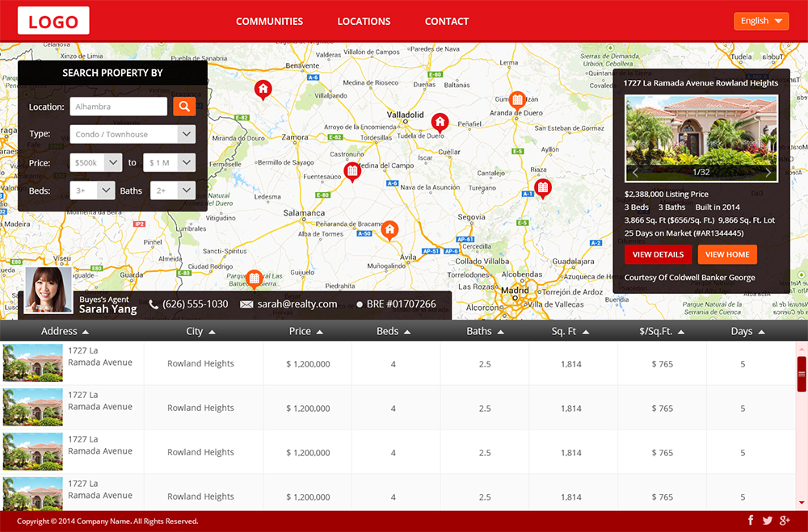This screenshot has width=808, height=532.
Task: Click the red property pin near Valladolid
Action: [440, 124]
